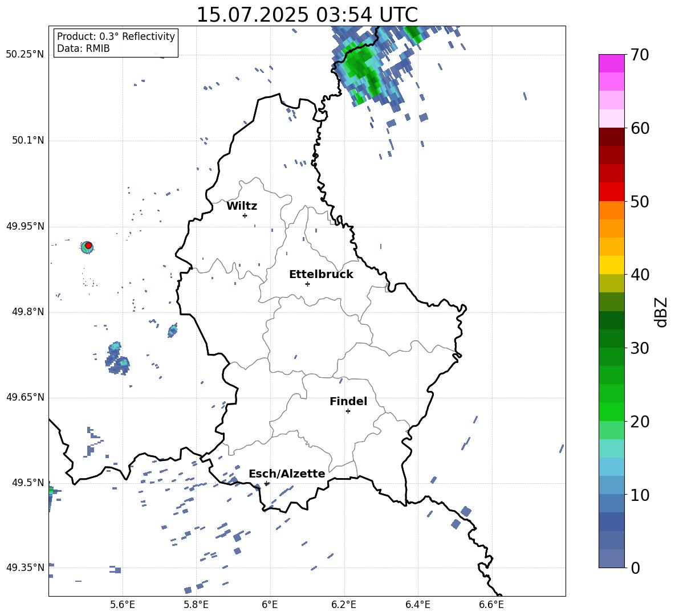
Task: Click the 30 tick on the colorbar
Action: coord(640,348)
